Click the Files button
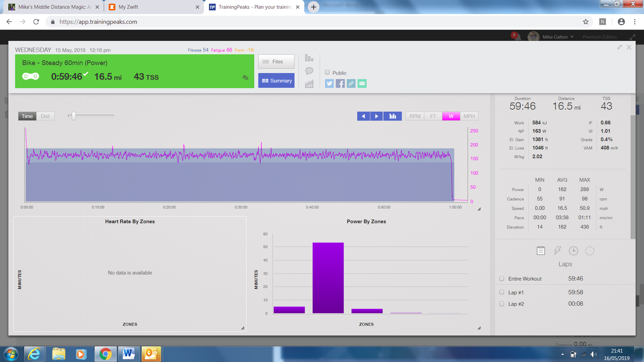644x362 pixels. 276,62
